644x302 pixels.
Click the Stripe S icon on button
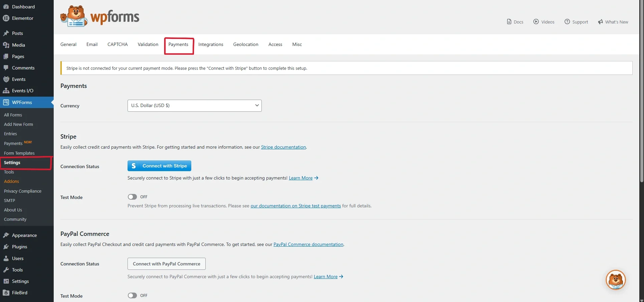[134, 166]
